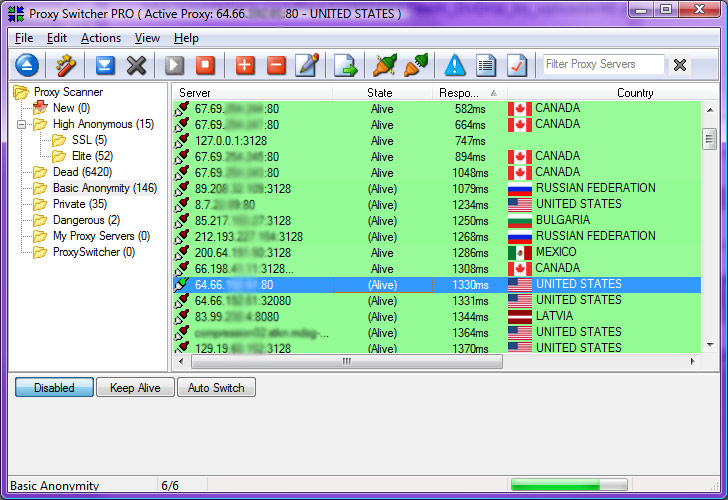This screenshot has height=500, width=728.
Task: Add a proxy with the red plus icon
Action: 245,65
